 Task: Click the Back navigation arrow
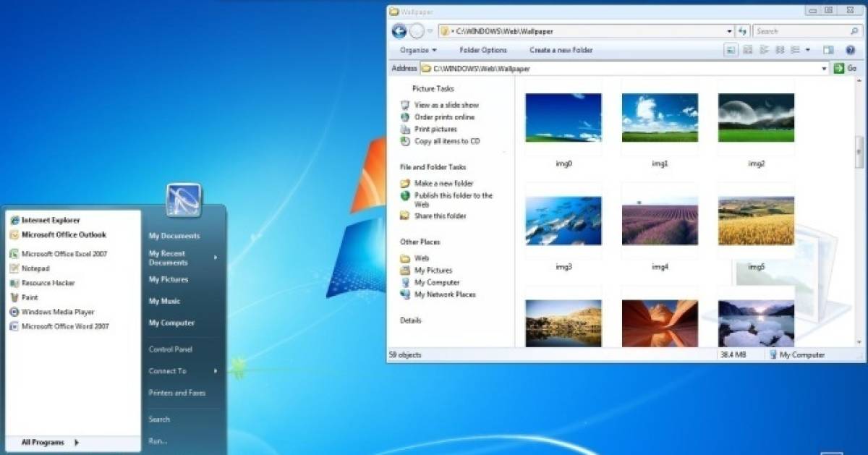click(399, 30)
